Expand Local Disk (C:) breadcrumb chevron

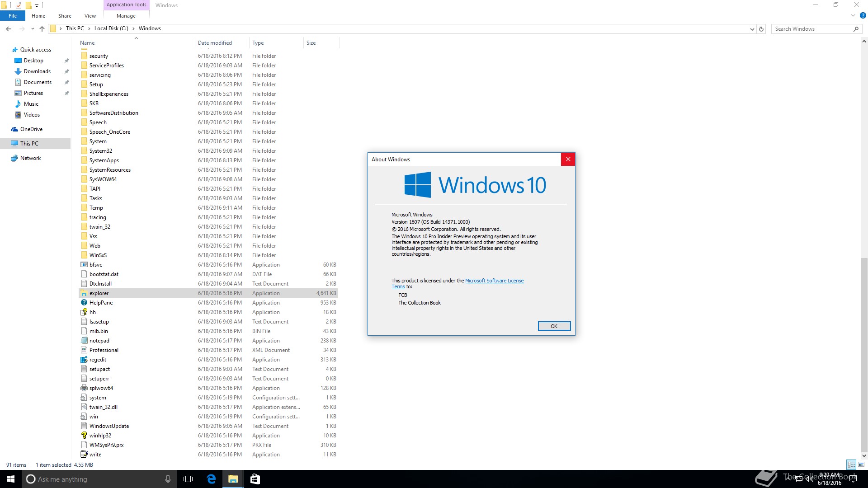(133, 28)
